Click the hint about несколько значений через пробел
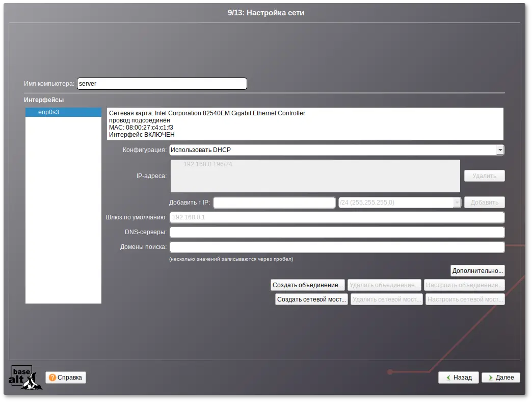This screenshot has height=402, width=532. [x=231, y=259]
